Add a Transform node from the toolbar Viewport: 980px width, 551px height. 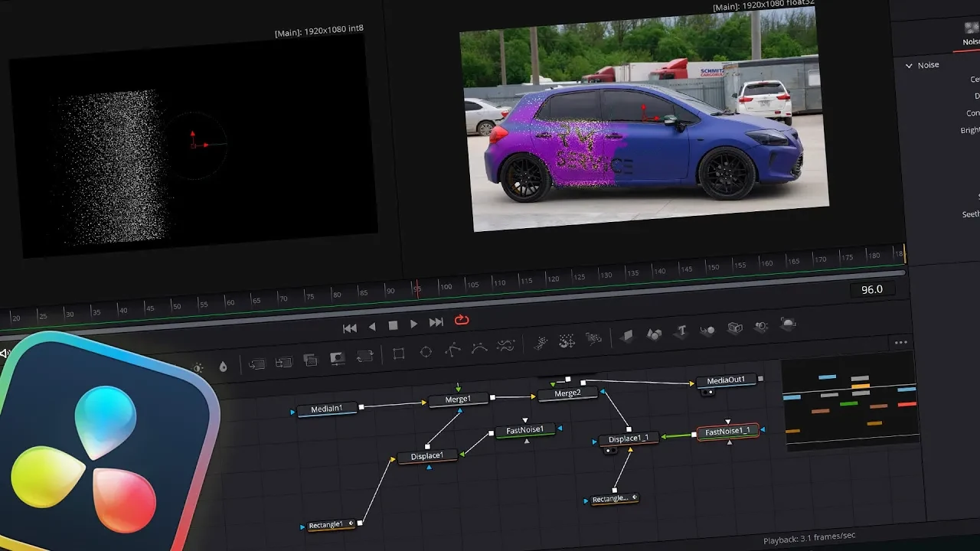(x=365, y=356)
